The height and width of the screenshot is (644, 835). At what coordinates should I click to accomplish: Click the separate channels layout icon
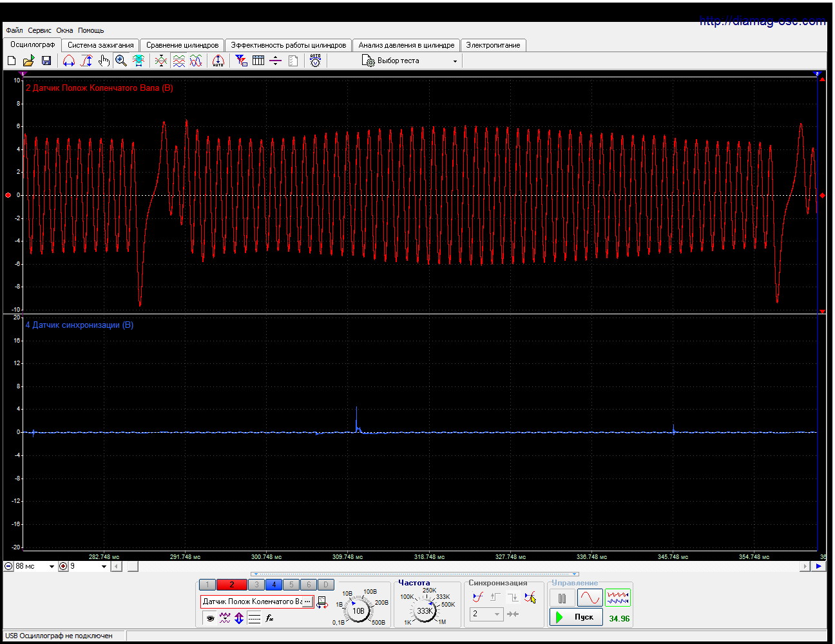click(x=179, y=61)
